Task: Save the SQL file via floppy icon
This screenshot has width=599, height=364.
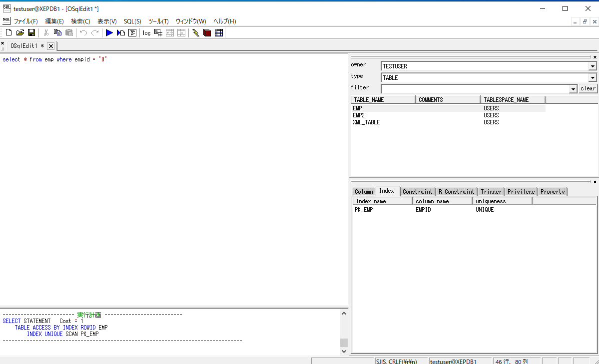Action: pyautogui.click(x=31, y=33)
